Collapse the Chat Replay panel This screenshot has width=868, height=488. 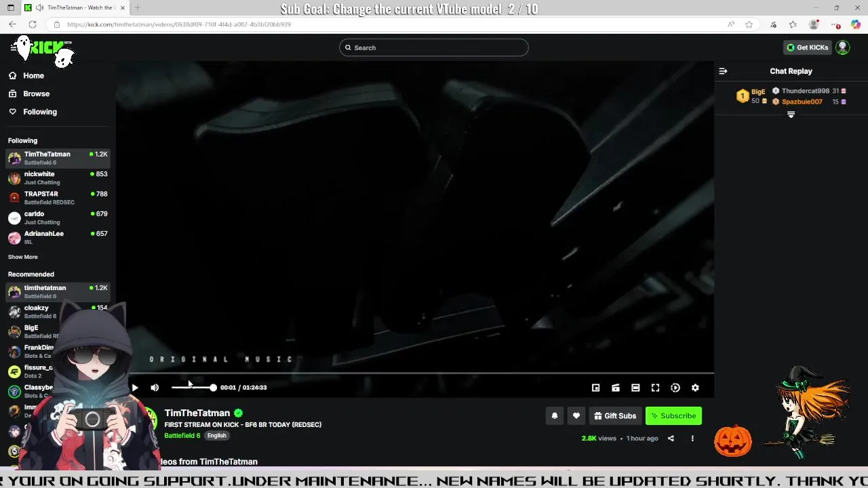(723, 71)
